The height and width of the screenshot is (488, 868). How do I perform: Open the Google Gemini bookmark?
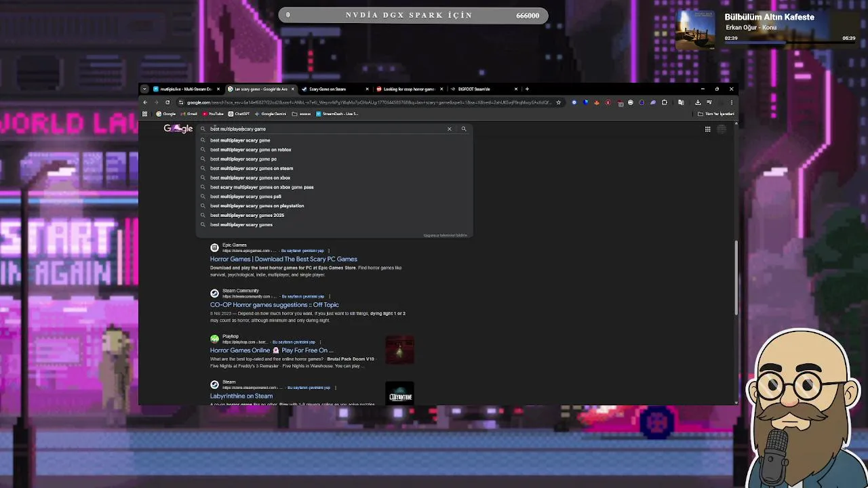(271, 114)
